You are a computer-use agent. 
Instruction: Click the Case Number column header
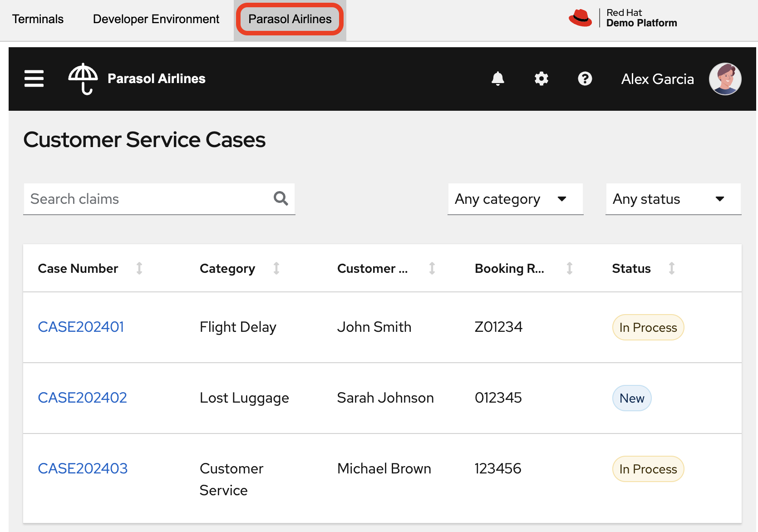tap(78, 268)
